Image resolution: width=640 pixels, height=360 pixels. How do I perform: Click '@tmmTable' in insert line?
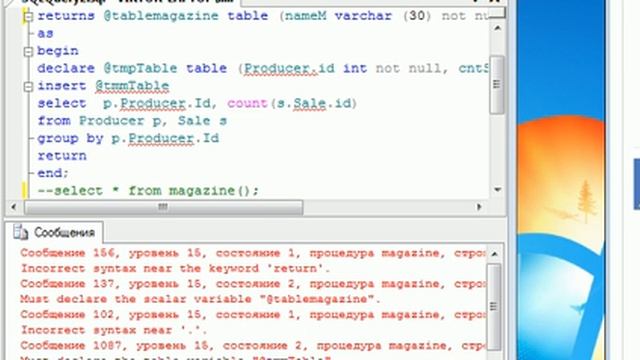coord(132,86)
